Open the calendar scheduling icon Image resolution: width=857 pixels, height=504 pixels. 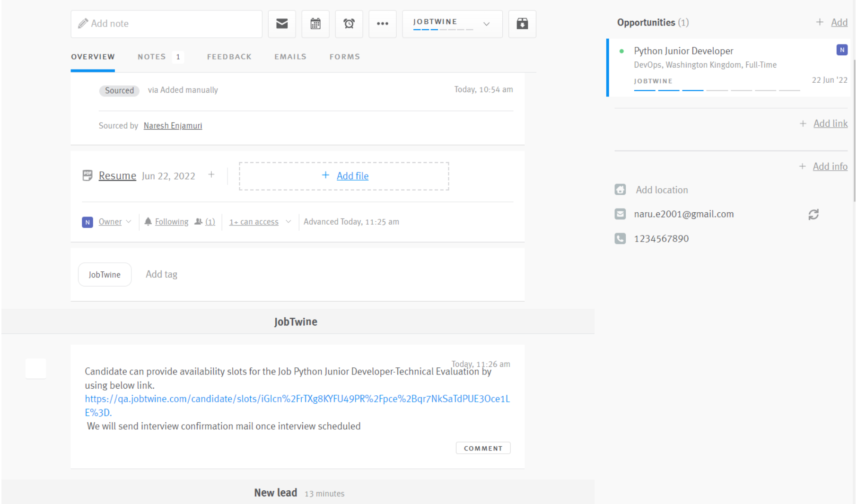click(315, 24)
